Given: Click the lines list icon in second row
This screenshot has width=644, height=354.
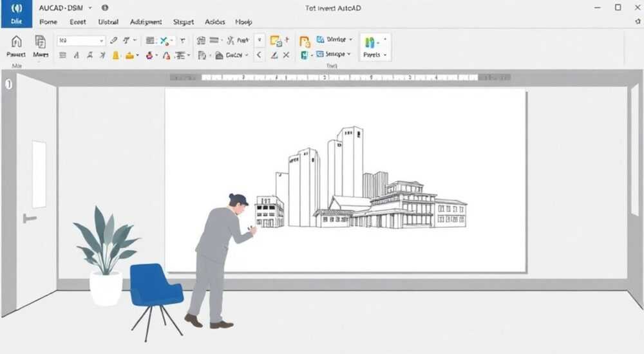Looking at the screenshot, I should (62, 55).
